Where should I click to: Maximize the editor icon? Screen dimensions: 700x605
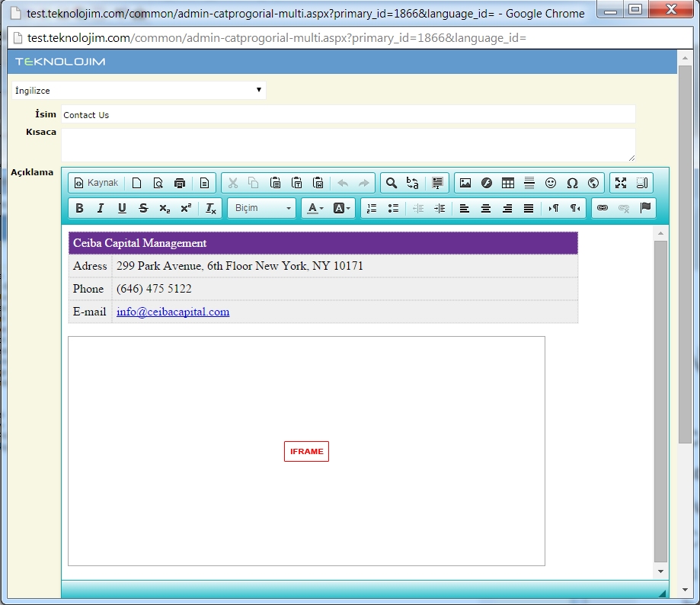click(621, 183)
